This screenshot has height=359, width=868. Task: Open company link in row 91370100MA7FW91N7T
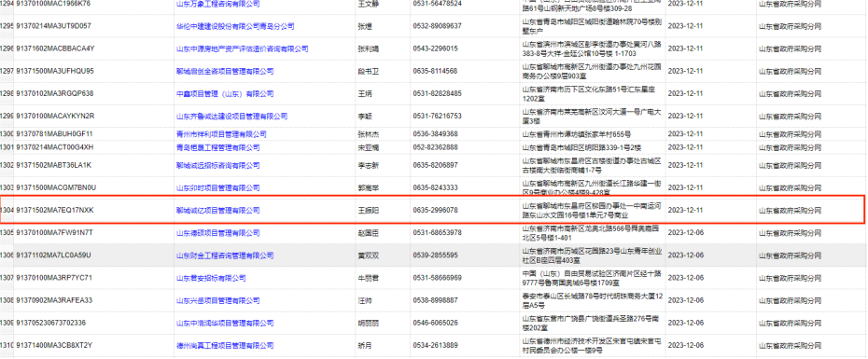[217, 233]
